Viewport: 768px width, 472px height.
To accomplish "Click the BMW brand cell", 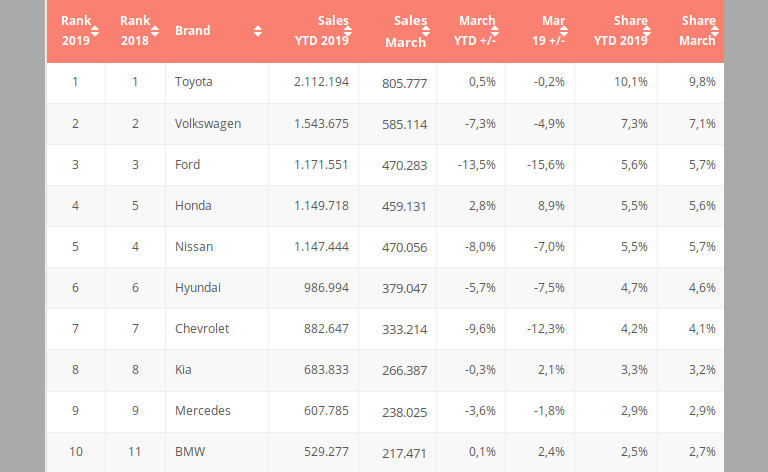I will 188,452.
